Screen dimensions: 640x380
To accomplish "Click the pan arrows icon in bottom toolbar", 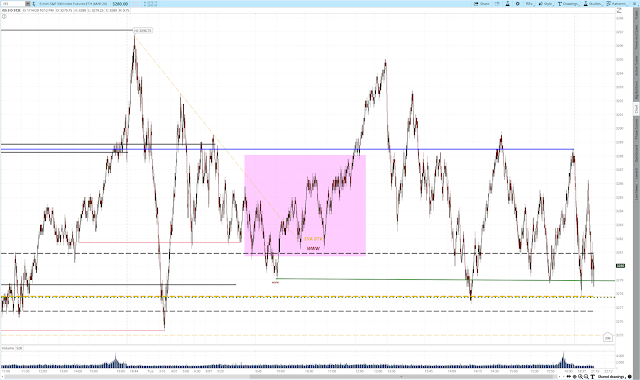I will tap(569, 376).
